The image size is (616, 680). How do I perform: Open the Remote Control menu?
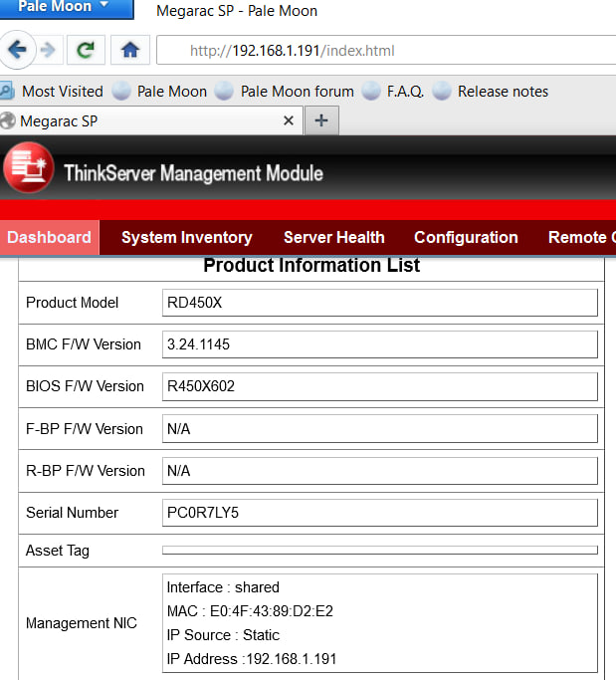pyautogui.click(x=582, y=237)
